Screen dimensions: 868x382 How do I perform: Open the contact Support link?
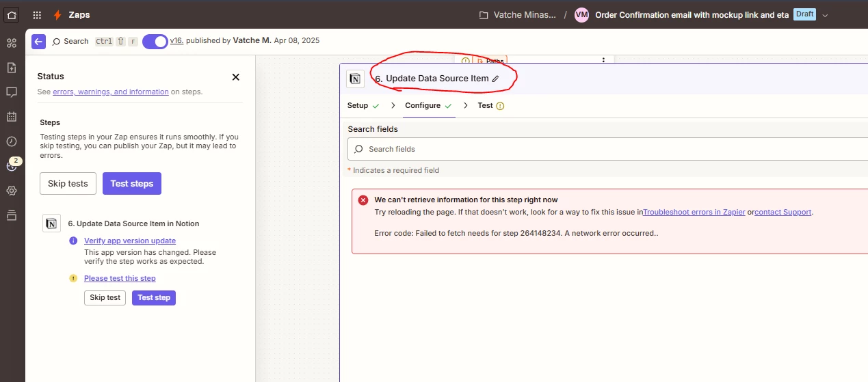[783, 212]
